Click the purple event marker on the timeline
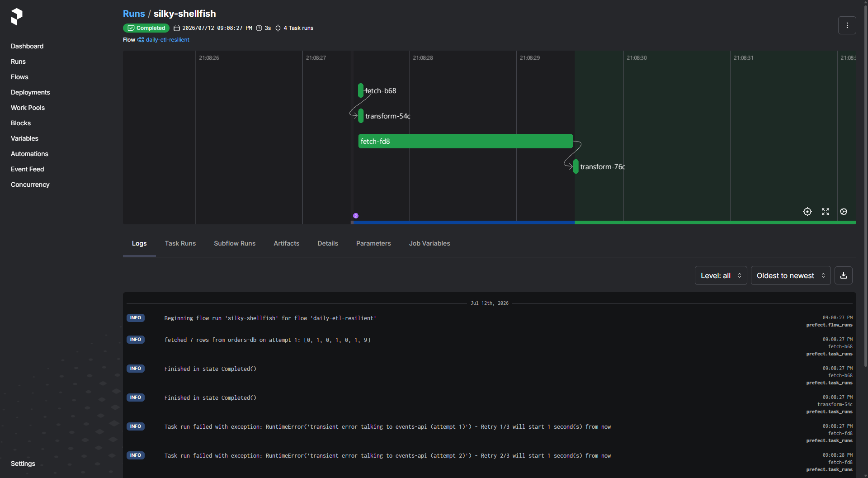The width and height of the screenshot is (868, 478). point(356,216)
